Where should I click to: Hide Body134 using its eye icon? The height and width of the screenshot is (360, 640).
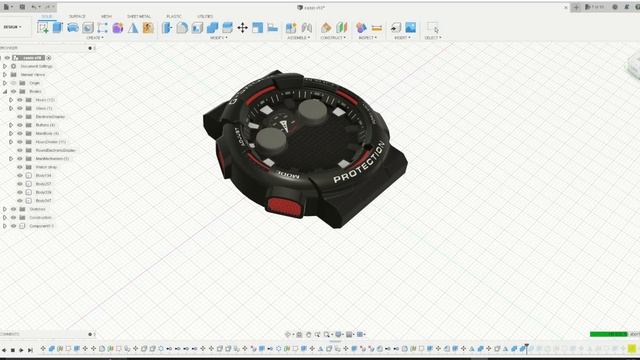20,176
